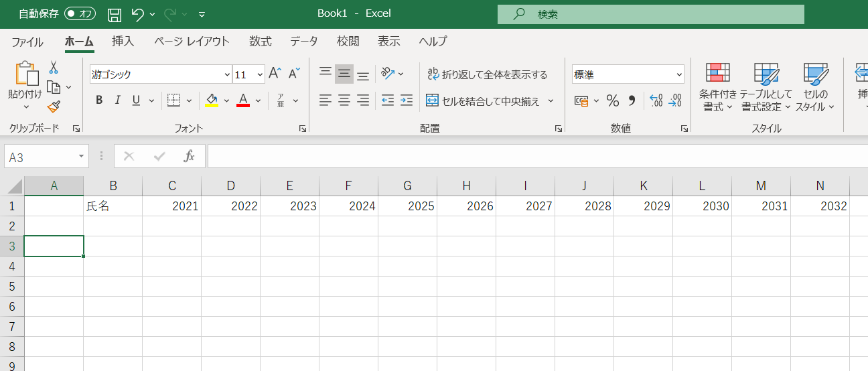Select column header D
The width and height of the screenshot is (868, 371).
(231, 186)
